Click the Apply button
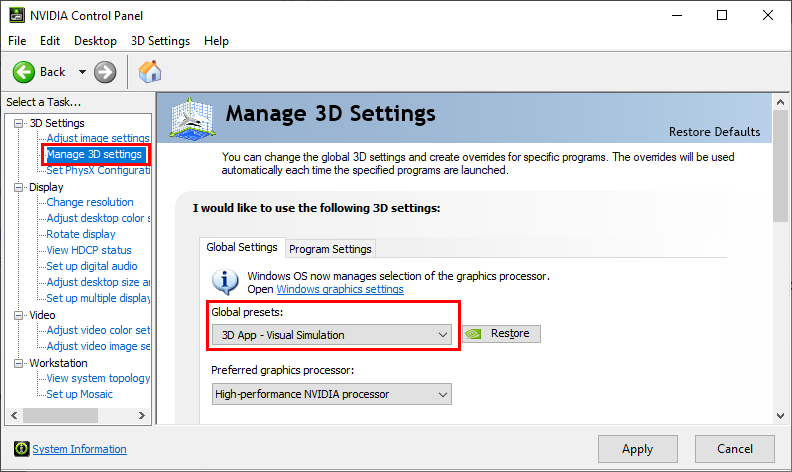The width and height of the screenshot is (792, 472). click(637, 449)
